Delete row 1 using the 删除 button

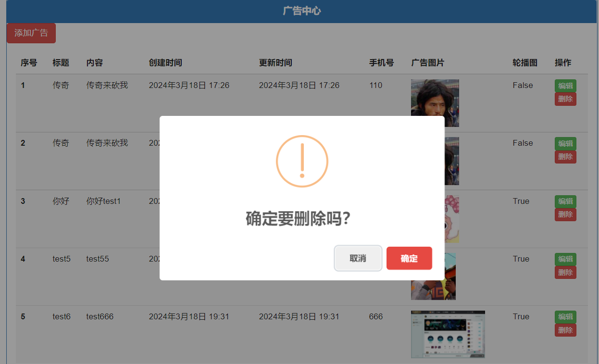point(565,99)
